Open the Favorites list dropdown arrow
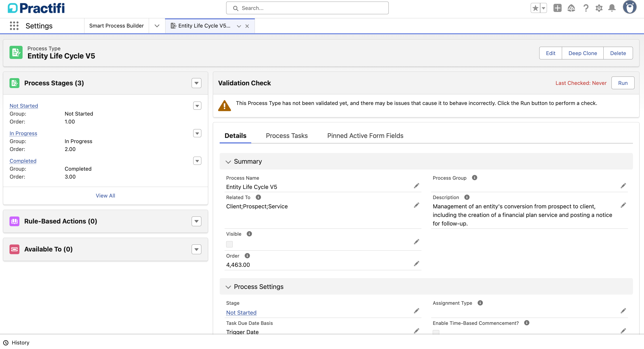 [x=544, y=8]
